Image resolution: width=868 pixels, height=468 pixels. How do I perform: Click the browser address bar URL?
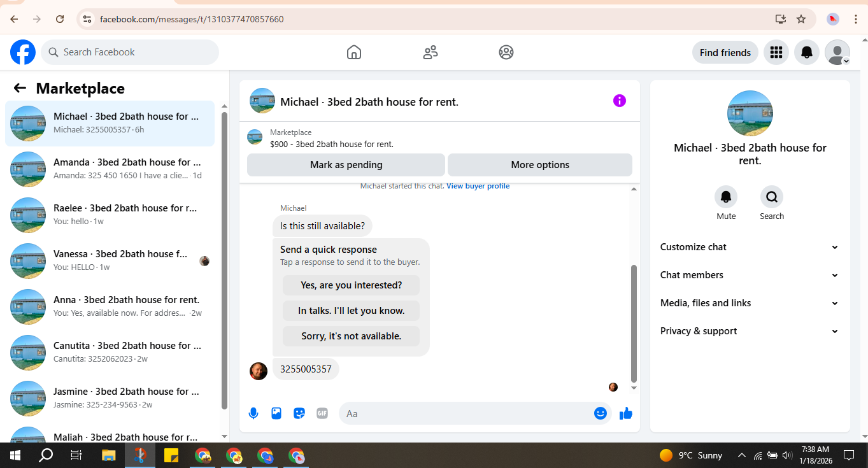tap(192, 19)
